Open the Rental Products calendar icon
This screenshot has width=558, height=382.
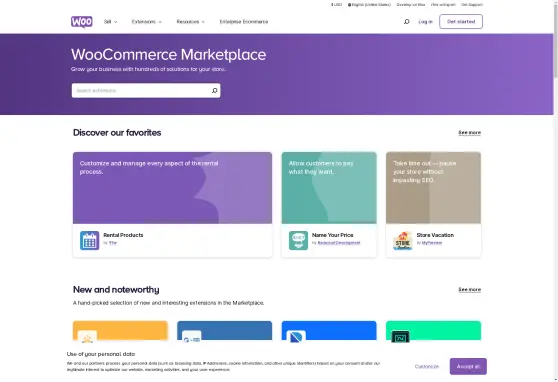[x=89, y=240]
